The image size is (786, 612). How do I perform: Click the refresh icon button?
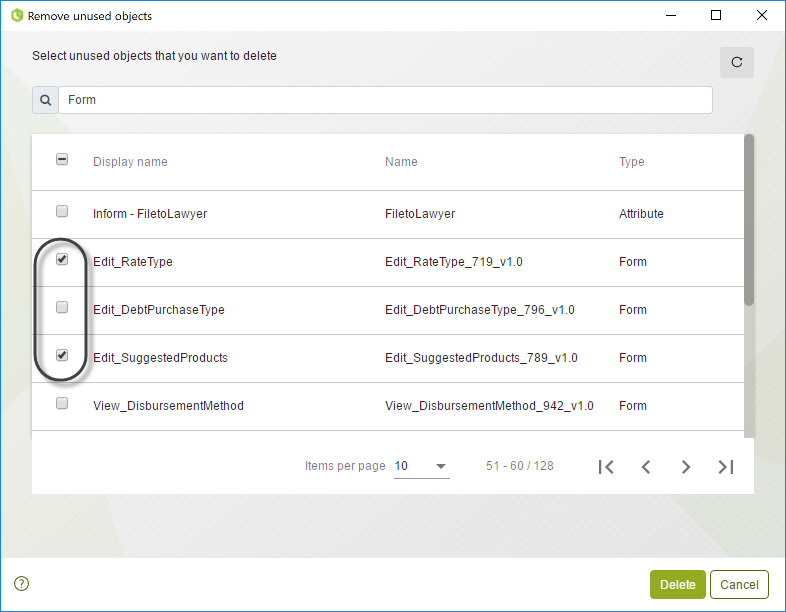(736, 62)
